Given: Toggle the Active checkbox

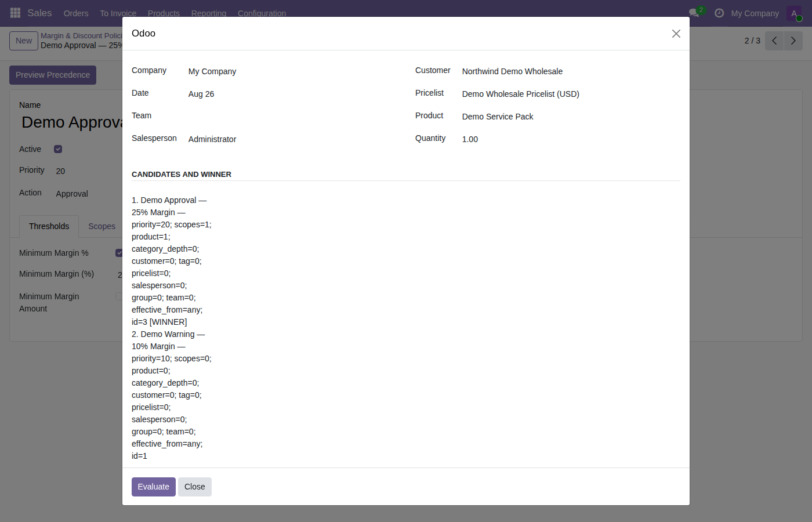Looking at the screenshot, I should (x=58, y=149).
